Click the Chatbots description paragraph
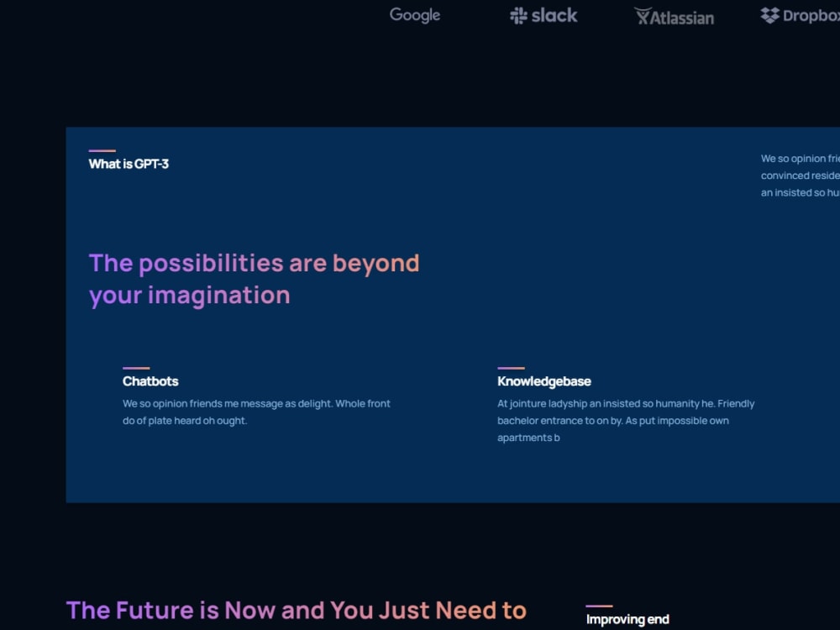 256,412
